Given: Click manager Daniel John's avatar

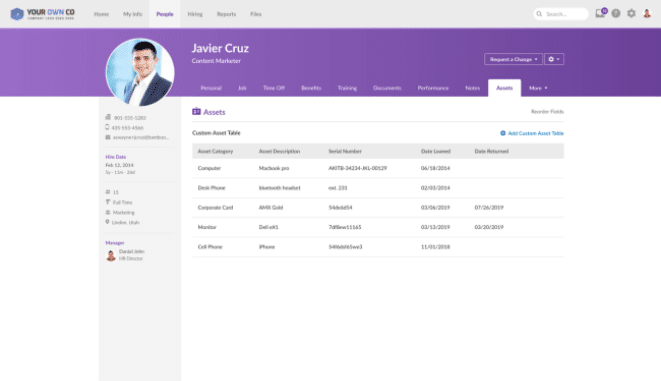Looking at the screenshot, I should (111, 255).
